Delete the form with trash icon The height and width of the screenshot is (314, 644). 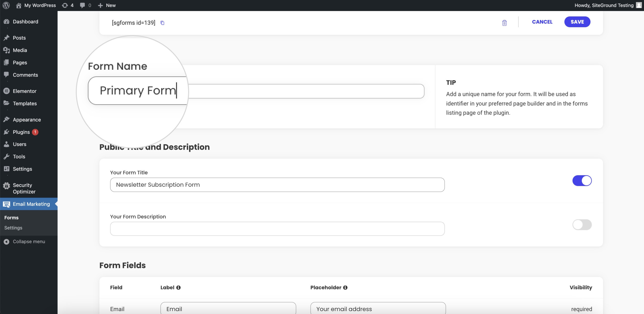(x=504, y=23)
